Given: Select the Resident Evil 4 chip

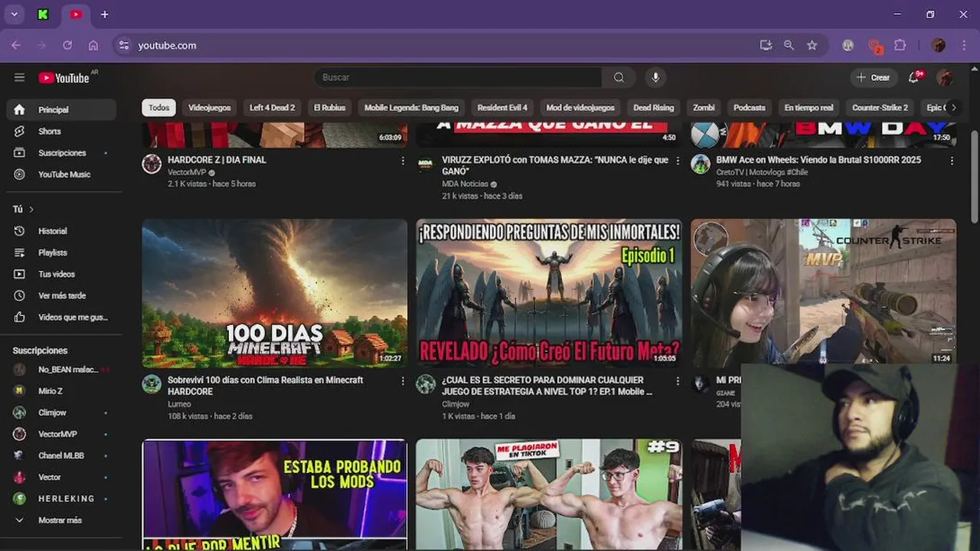Looking at the screenshot, I should (502, 108).
